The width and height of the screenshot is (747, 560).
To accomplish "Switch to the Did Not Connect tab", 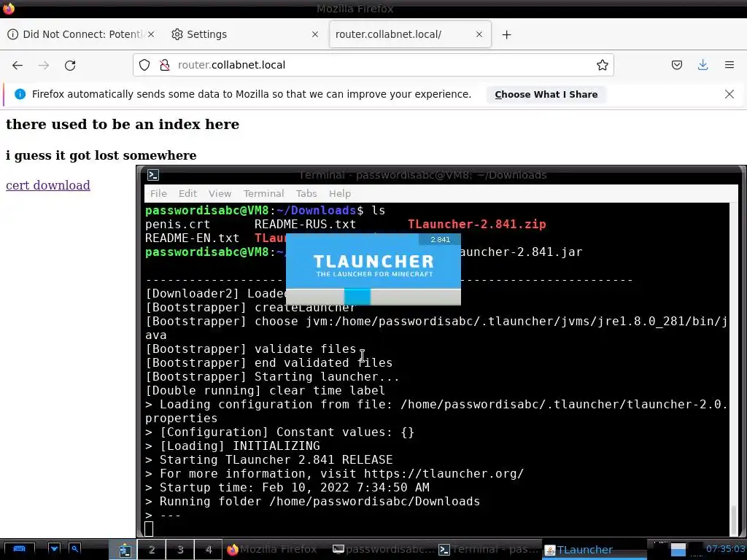I will pos(82,34).
